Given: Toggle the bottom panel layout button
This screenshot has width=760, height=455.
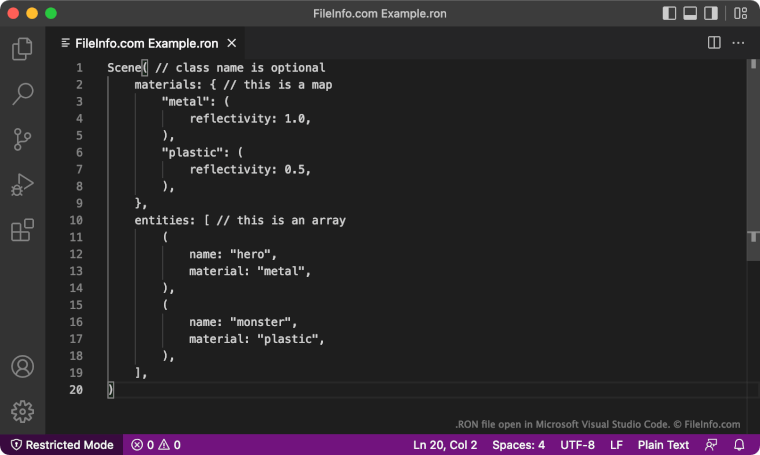Looking at the screenshot, I should [x=690, y=14].
